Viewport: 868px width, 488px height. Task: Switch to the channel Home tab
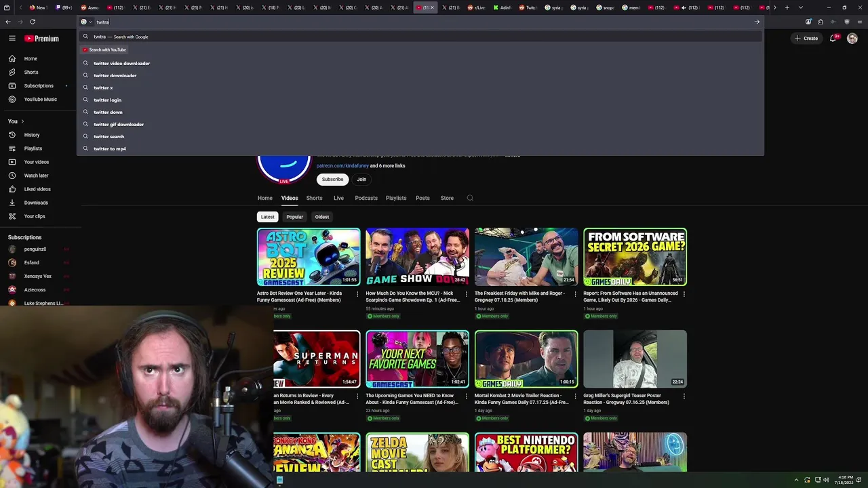point(265,198)
